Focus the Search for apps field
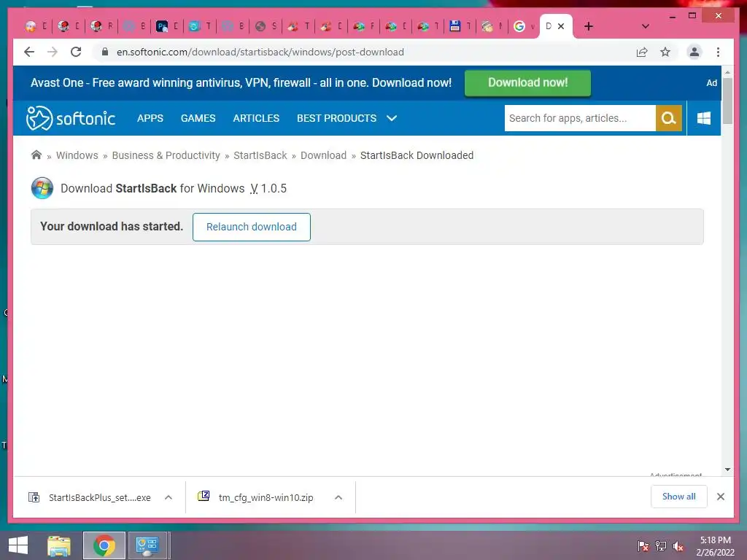Screen dimensions: 747x560 pos(580,118)
